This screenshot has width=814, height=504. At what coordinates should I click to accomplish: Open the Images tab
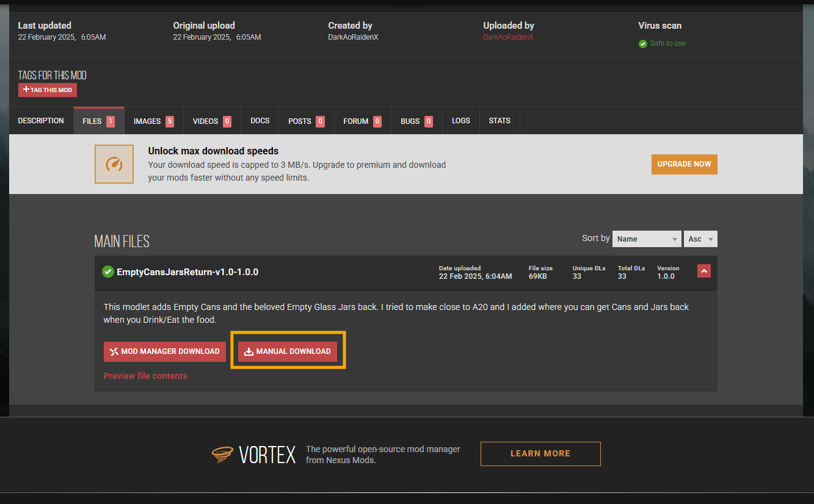click(x=154, y=121)
